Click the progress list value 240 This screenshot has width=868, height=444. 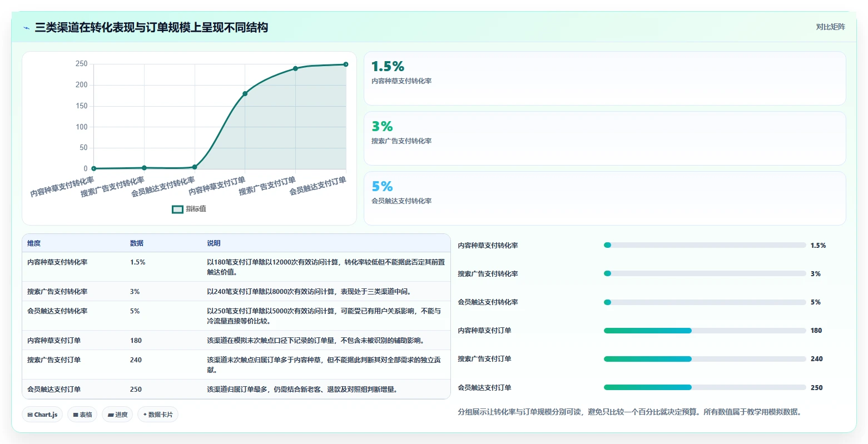[x=816, y=359]
